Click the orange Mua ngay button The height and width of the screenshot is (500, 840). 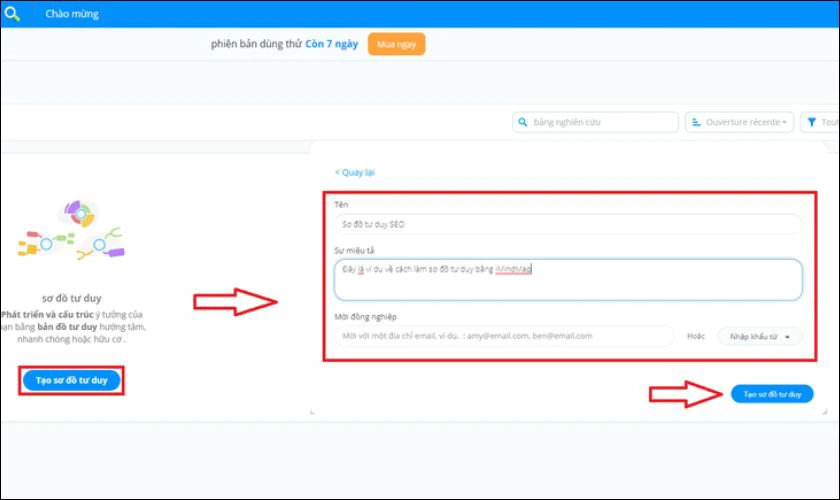click(x=396, y=44)
